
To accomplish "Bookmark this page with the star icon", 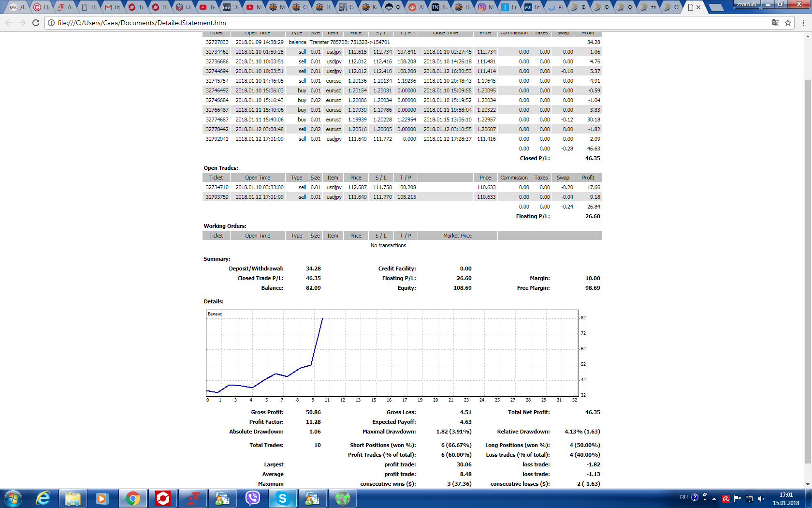I will click(788, 23).
